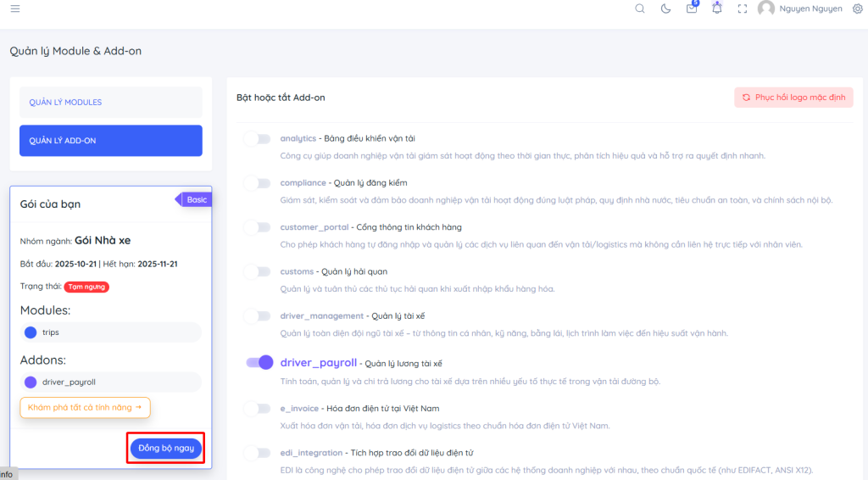Enable the customs add-on switch

click(x=258, y=272)
